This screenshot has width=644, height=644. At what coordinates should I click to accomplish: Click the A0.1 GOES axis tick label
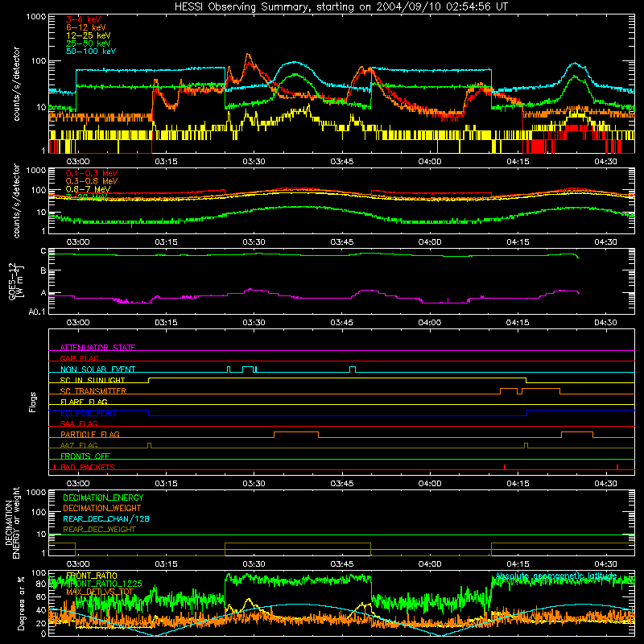36,312
